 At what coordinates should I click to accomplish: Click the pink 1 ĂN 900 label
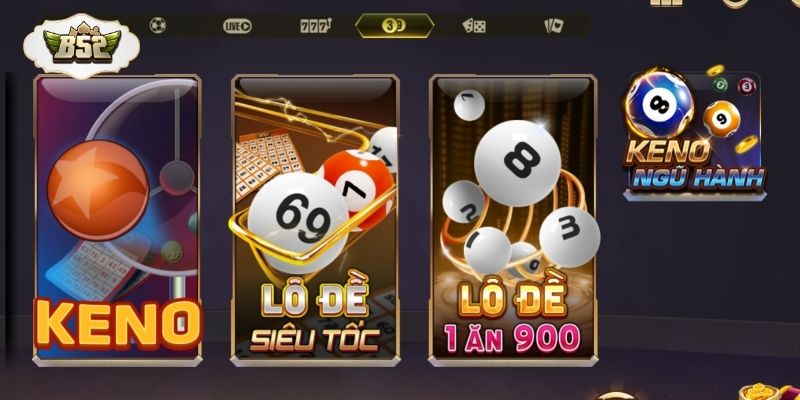click(x=512, y=338)
